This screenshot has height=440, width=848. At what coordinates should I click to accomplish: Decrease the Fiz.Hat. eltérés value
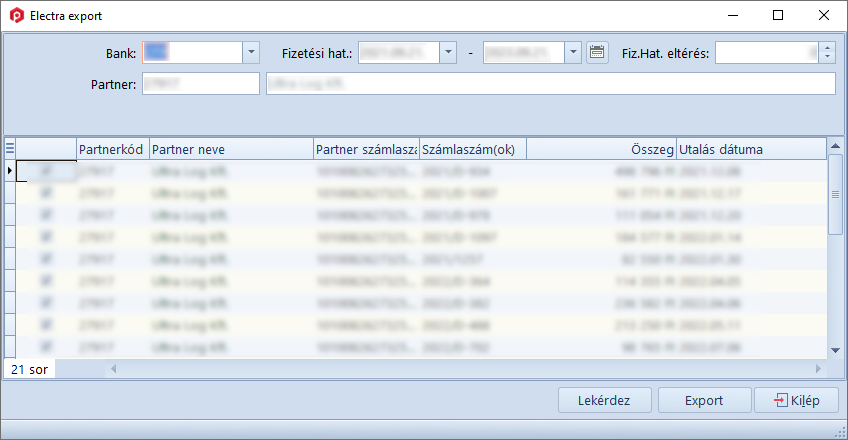coord(827,58)
